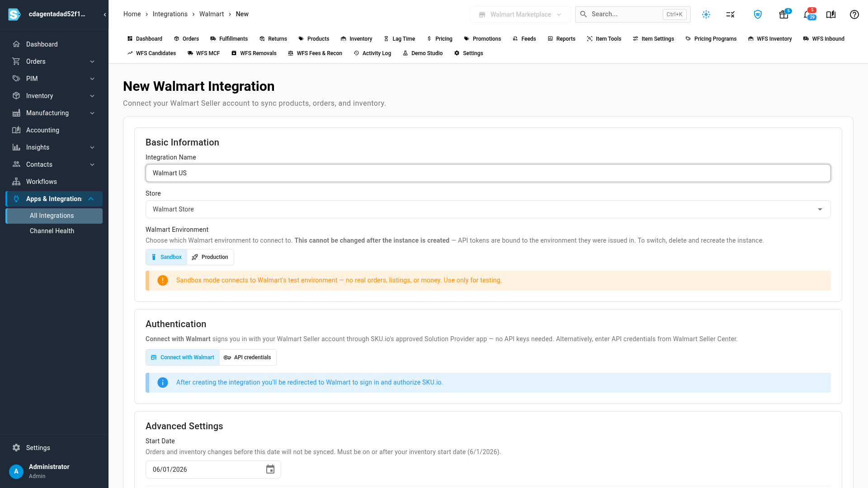Open Settings at the sidebar bottom

54,448
